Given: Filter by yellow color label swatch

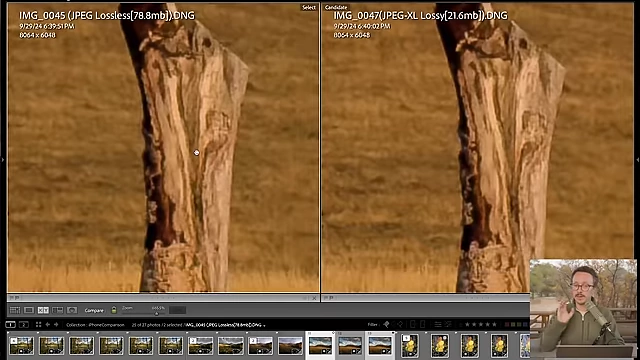Looking at the screenshot, I should click(x=513, y=325).
